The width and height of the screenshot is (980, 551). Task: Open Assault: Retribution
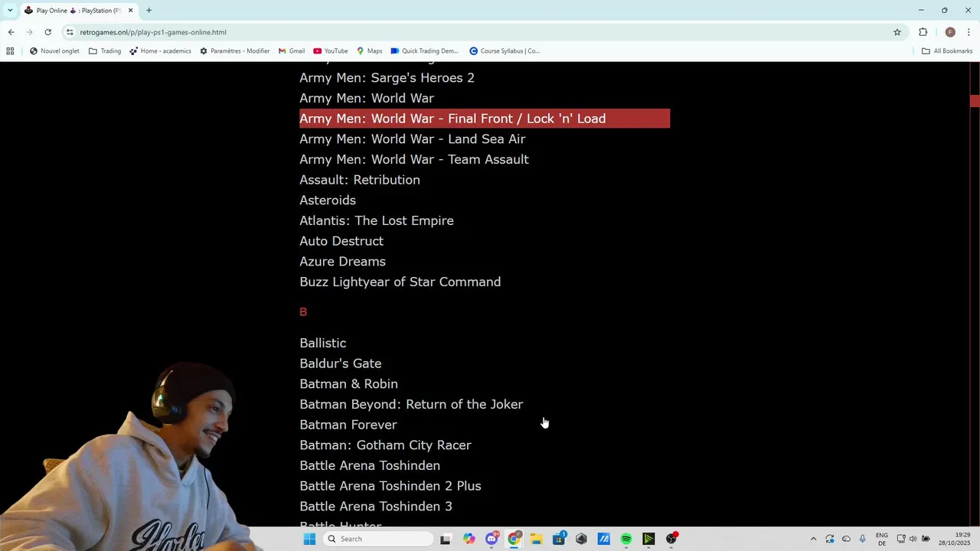coord(360,180)
